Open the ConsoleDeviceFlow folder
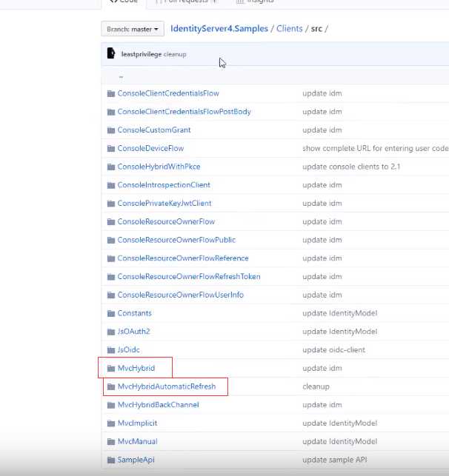The image size is (449, 476). click(x=150, y=148)
